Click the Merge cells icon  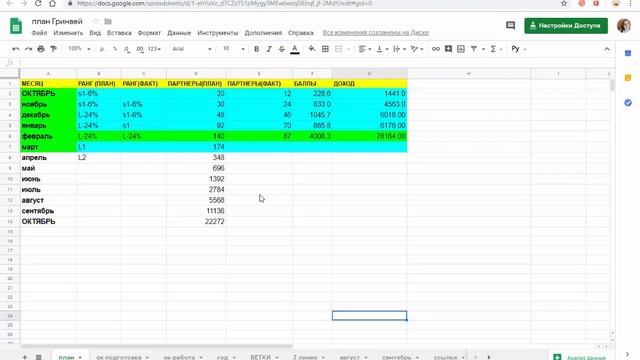tap(339, 49)
